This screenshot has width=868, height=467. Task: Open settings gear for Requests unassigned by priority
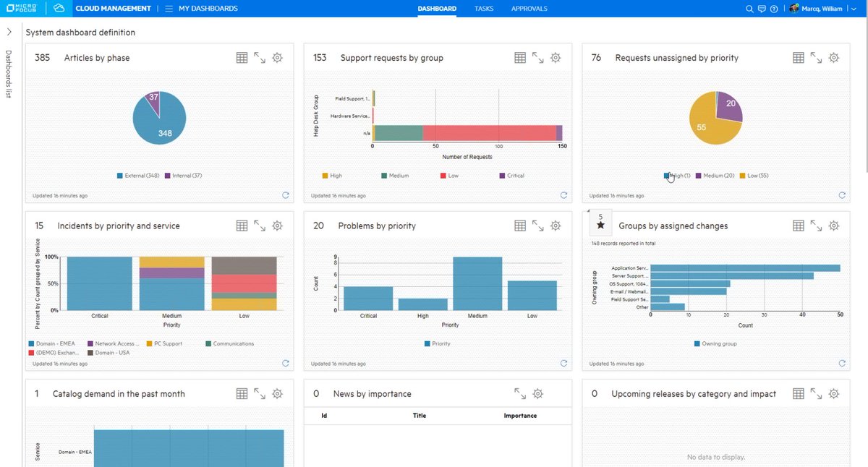[834, 58]
